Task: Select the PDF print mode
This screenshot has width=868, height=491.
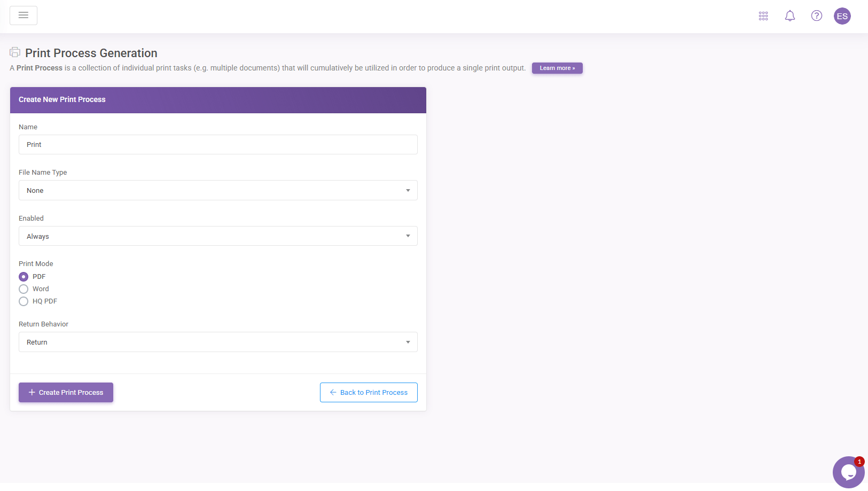Action: click(24, 277)
